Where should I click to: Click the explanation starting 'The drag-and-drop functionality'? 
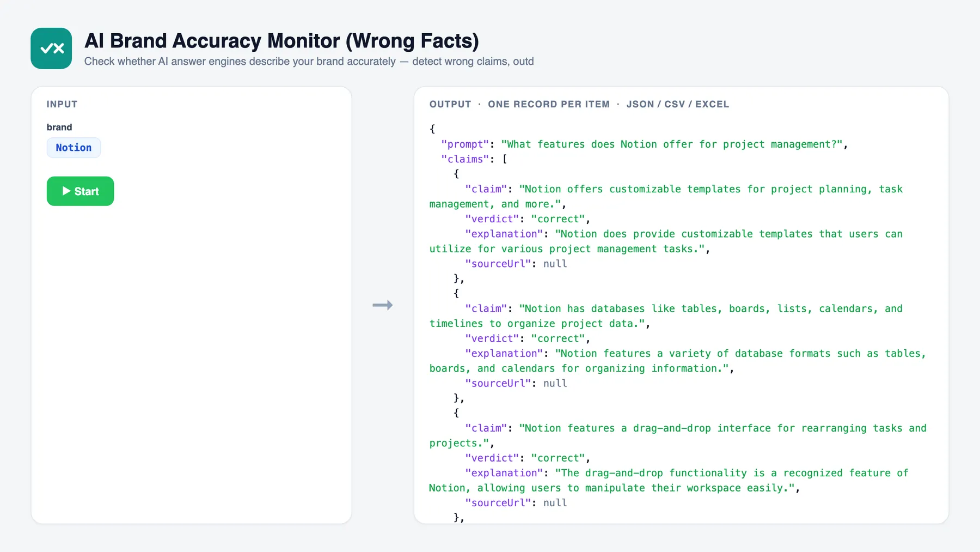[669, 480]
